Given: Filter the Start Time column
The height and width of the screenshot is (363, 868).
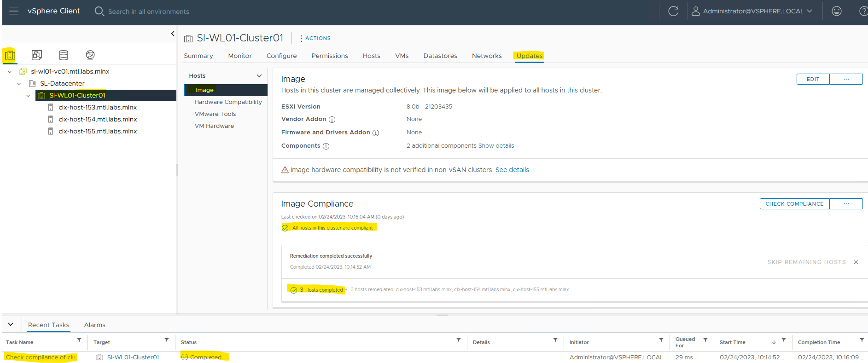Looking at the screenshot, I should click(x=784, y=340).
